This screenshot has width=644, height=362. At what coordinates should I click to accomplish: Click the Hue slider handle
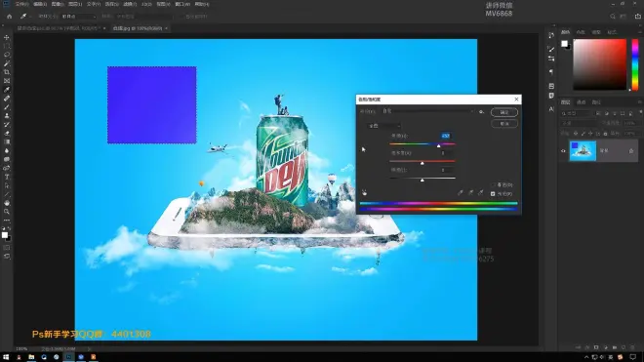pyautogui.click(x=439, y=145)
